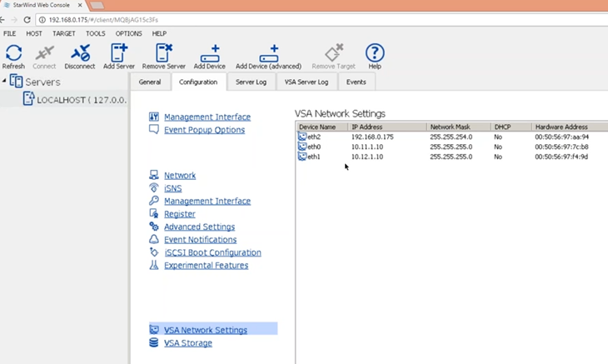The width and height of the screenshot is (608, 364).
Task: Click the top Management Interface icon
Action: tap(154, 117)
